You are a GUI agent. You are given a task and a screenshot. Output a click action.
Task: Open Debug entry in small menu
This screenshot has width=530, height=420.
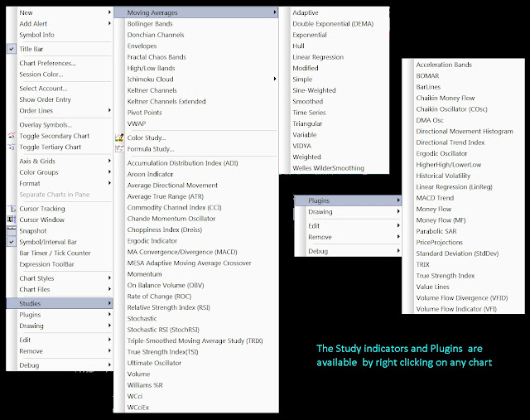(x=348, y=251)
